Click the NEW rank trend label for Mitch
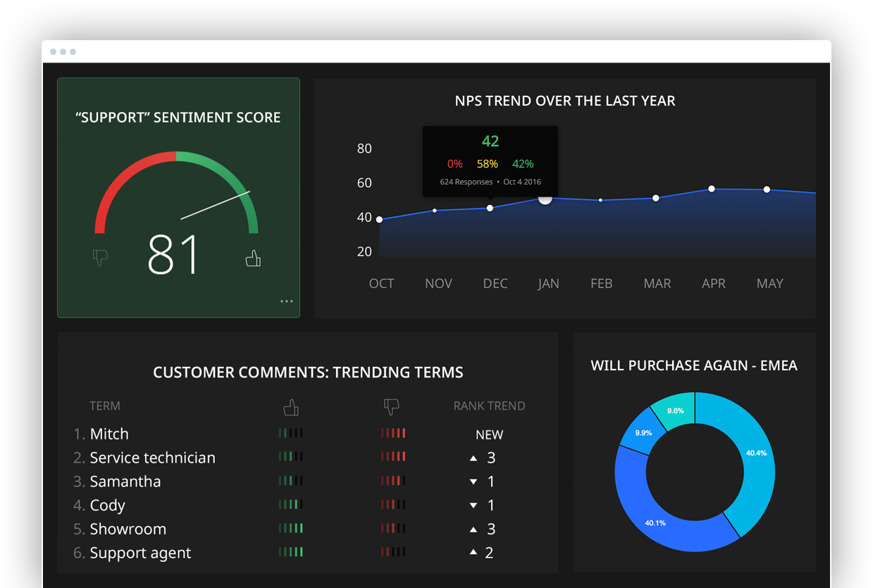This screenshot has width=873, height=588. pyautogui.click(x=489, y=434)
